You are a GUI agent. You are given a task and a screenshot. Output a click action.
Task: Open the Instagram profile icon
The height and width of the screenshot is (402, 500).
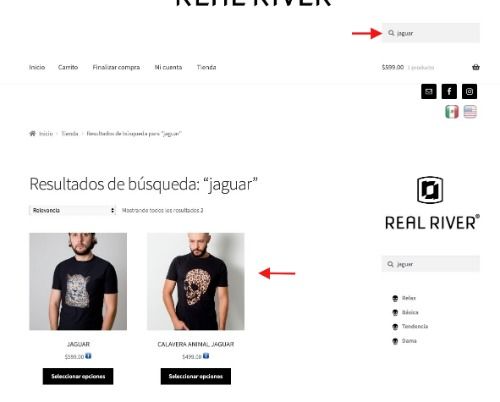pyautogui.click(x=469, y=91)
